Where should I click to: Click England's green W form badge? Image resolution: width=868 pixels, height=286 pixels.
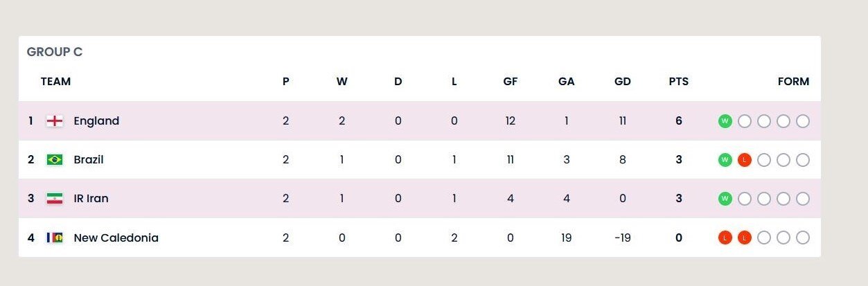tap(725, 121)
